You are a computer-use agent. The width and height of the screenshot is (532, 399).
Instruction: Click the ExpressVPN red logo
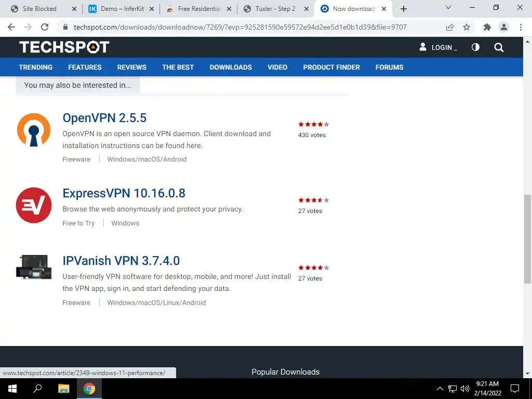pyautogui.click(x=34, y=205)
